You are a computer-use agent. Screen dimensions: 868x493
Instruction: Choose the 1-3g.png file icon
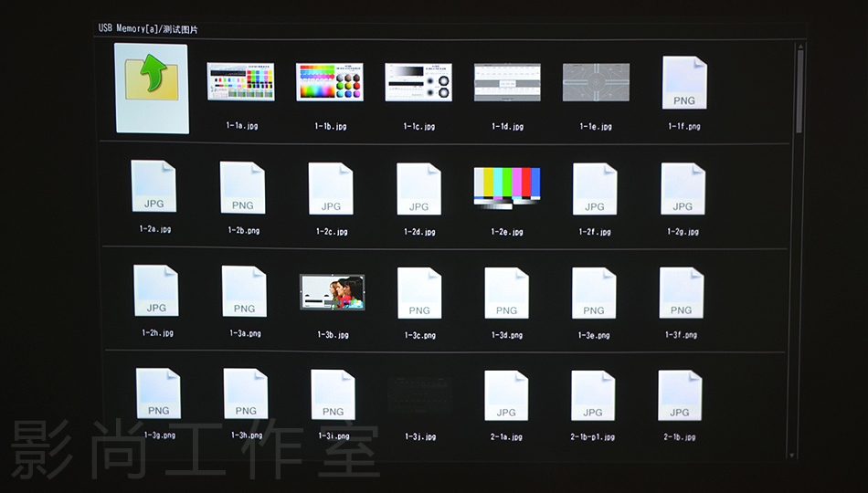click(158, 394)
